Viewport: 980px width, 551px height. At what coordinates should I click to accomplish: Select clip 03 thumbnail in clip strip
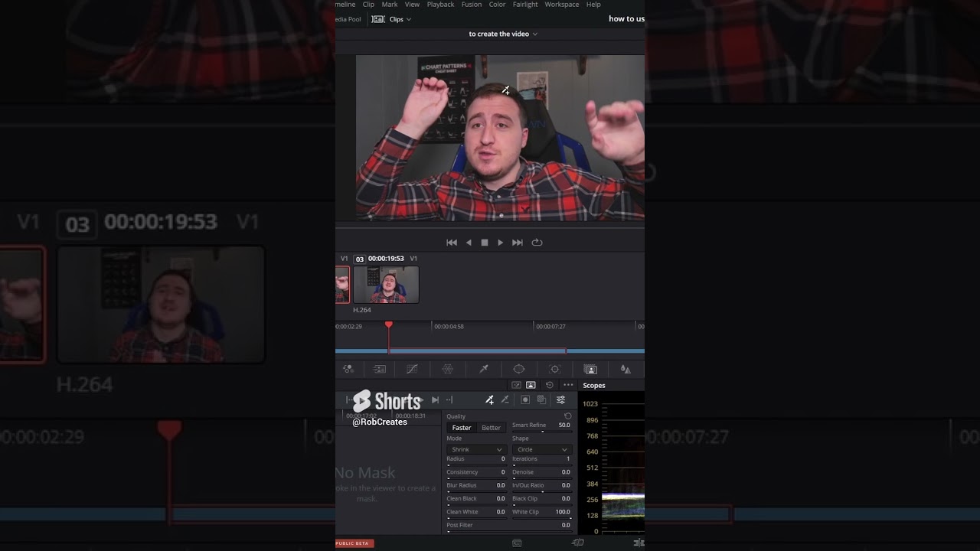[386, 285]
